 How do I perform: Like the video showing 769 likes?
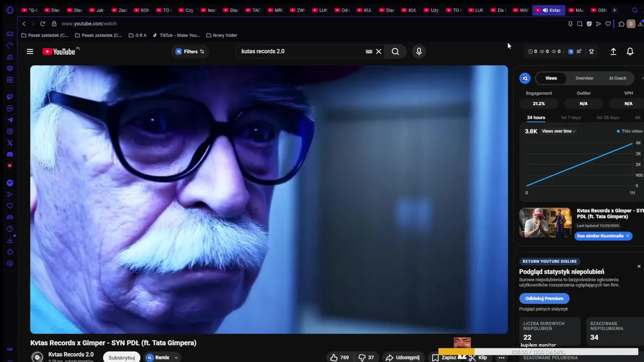click(x=340, y=357)
